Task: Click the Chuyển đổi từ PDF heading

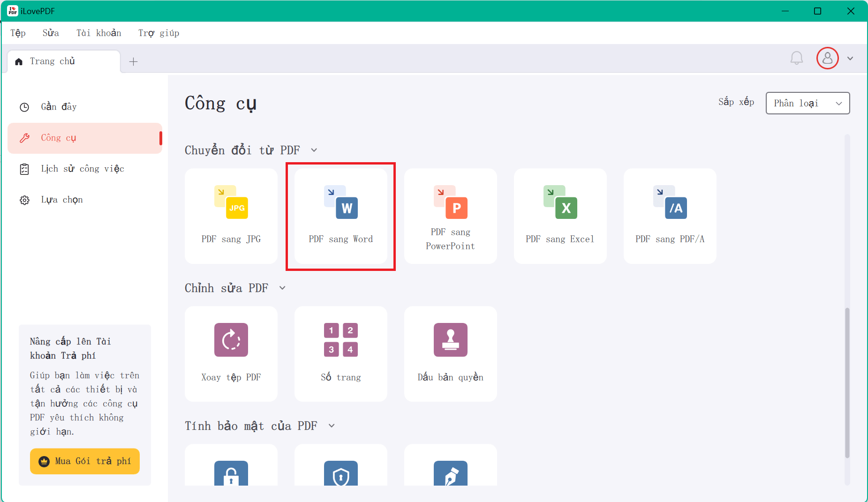Action: [x=242, y=150]
